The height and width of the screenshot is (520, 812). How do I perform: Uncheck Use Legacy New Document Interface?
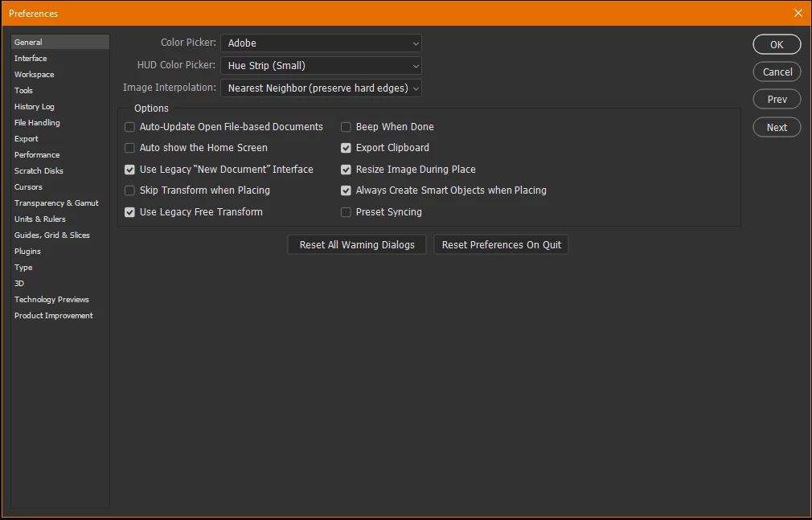tap(129, 170)
